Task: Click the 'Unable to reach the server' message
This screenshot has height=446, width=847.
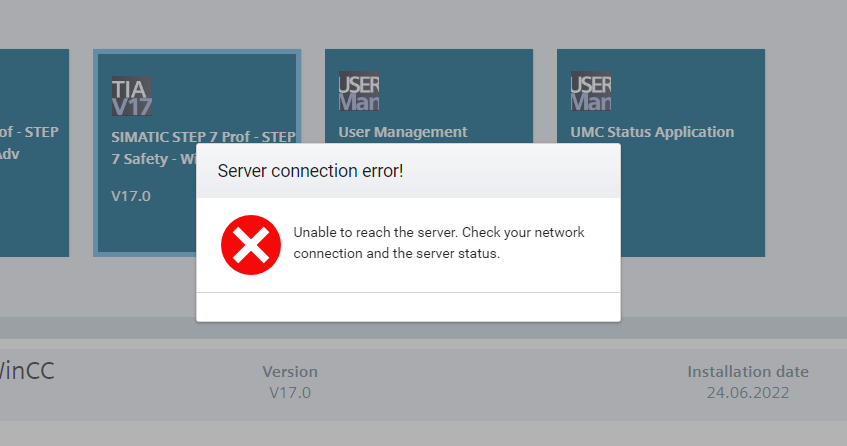Action: click(438, 243)
